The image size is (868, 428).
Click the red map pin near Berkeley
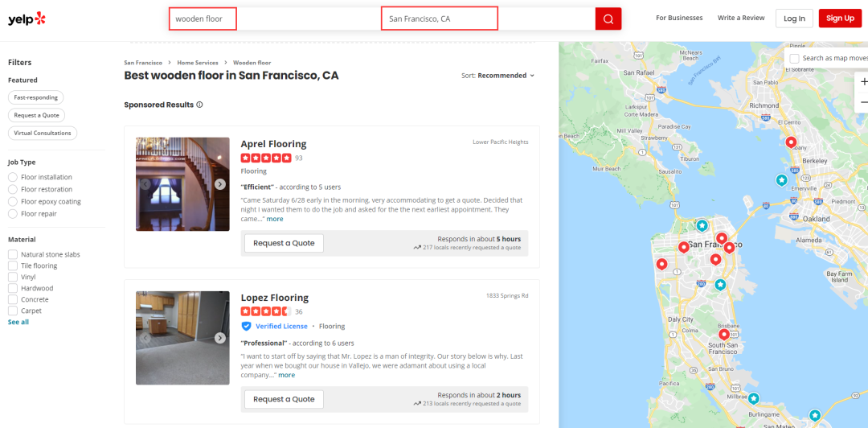[791, 142]
